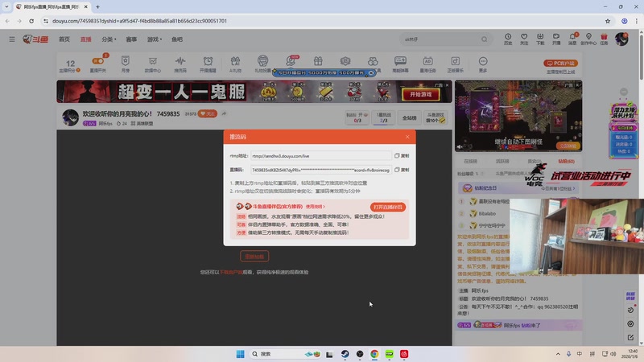Open the target/settings icon in right sidebar
The width and height of the screenshot is (644, 362).
point(630,324)
